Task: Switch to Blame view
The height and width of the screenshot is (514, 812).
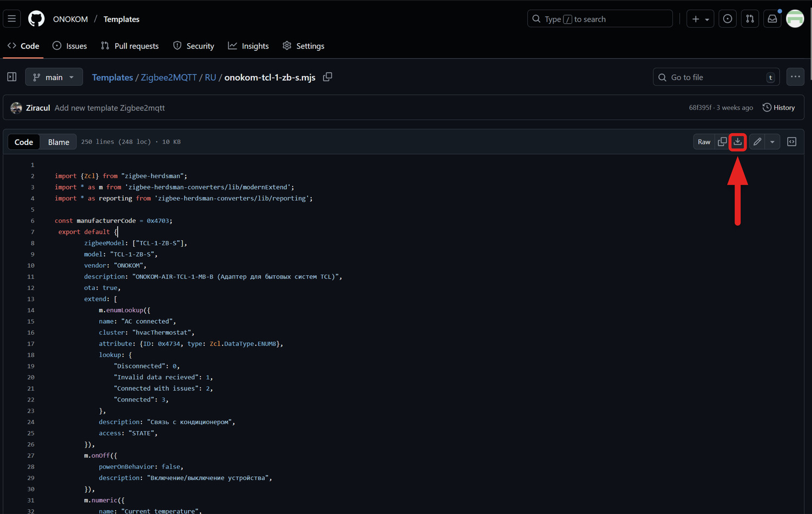Action: point(58,142)
